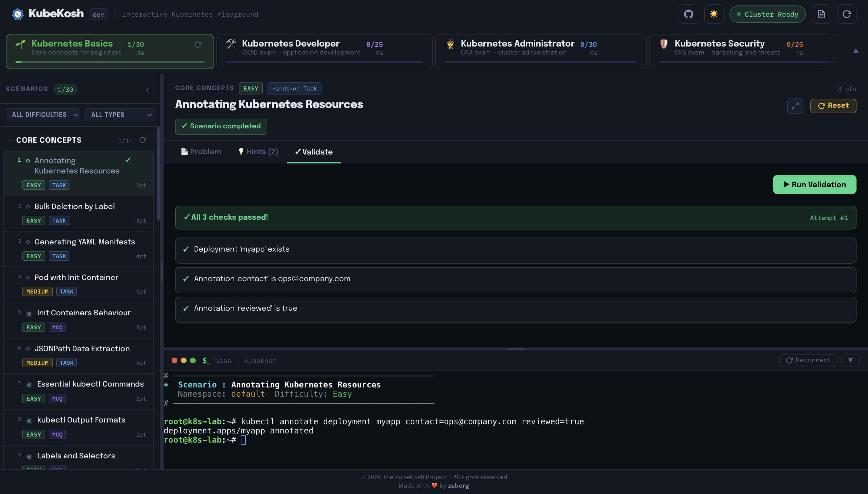Select the Kubernetes Developer track card
The width and height of the screenshot is (868, 494).
click(324, 52)
